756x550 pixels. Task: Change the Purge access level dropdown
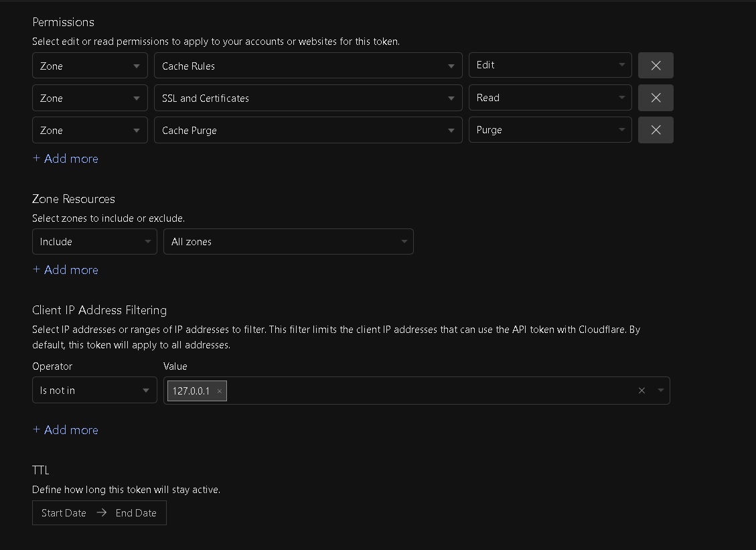[550, 130]
